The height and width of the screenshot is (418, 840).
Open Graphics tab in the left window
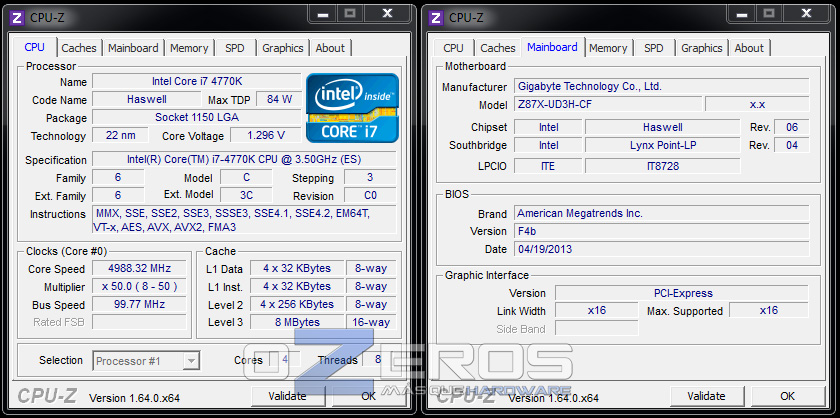[x=282, y=48]
